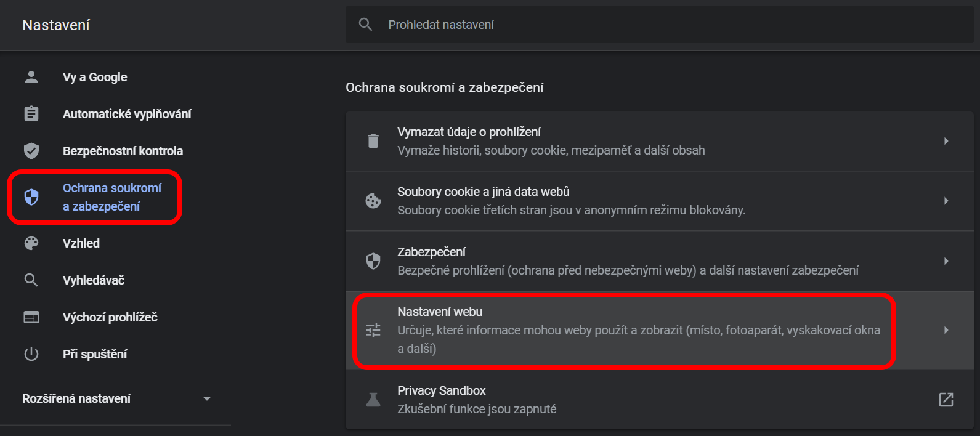Viewport: 980px width, 436px height.
Task: Expand Rozšířená nastavení section arrow
Action: [207, 398]
